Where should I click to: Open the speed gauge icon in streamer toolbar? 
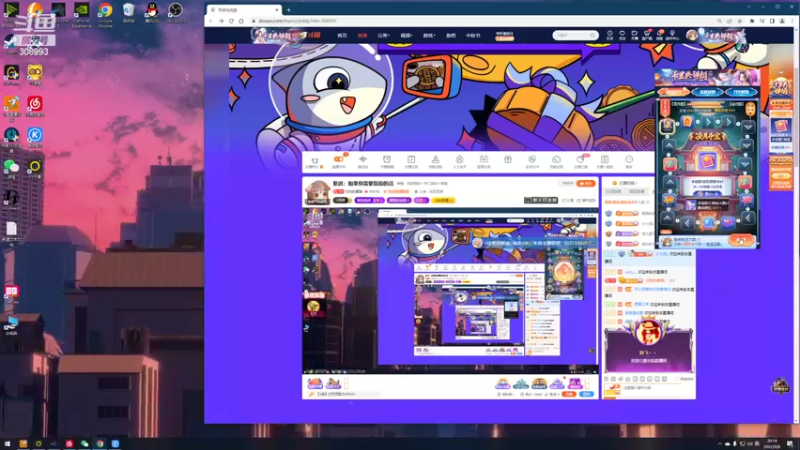point(556,160)
